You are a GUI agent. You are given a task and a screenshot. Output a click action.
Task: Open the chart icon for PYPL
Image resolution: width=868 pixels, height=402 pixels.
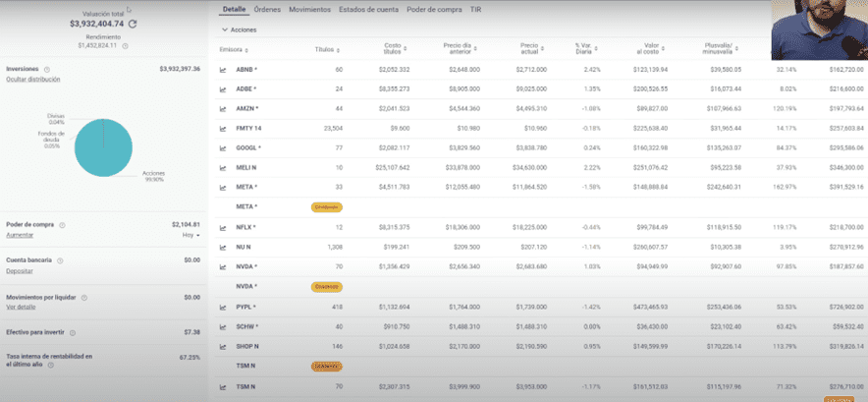[x=224, y=307]
